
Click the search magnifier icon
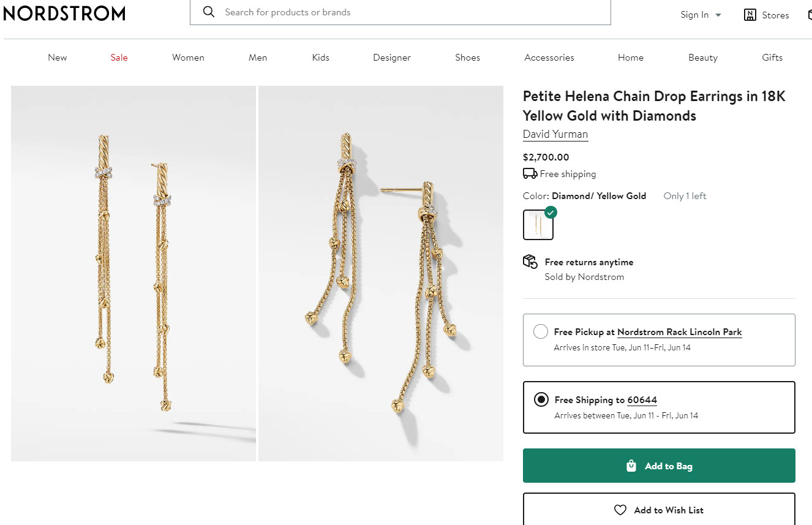(209, 12)
